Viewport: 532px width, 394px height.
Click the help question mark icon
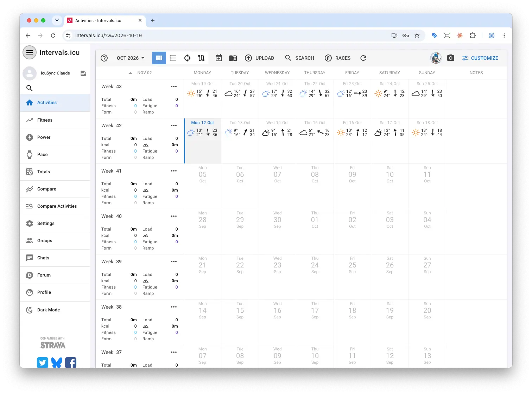pos(104,58)
